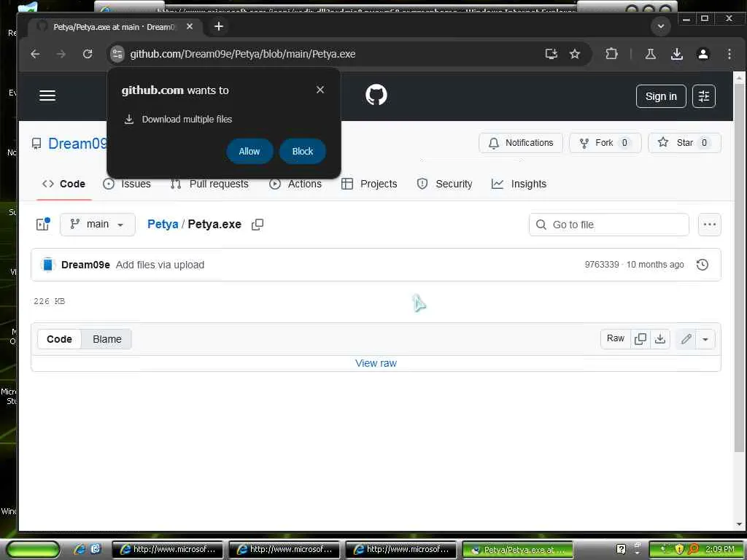Viewport: 747px width, 560px height.
Task: View file history clock icon
Action: tap(703, 265)
